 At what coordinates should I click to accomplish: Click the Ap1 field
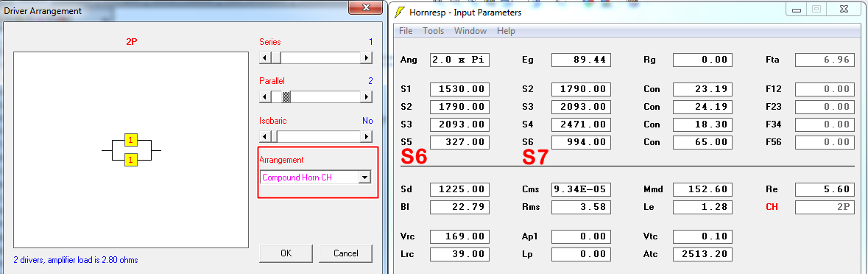click(582, 236)
